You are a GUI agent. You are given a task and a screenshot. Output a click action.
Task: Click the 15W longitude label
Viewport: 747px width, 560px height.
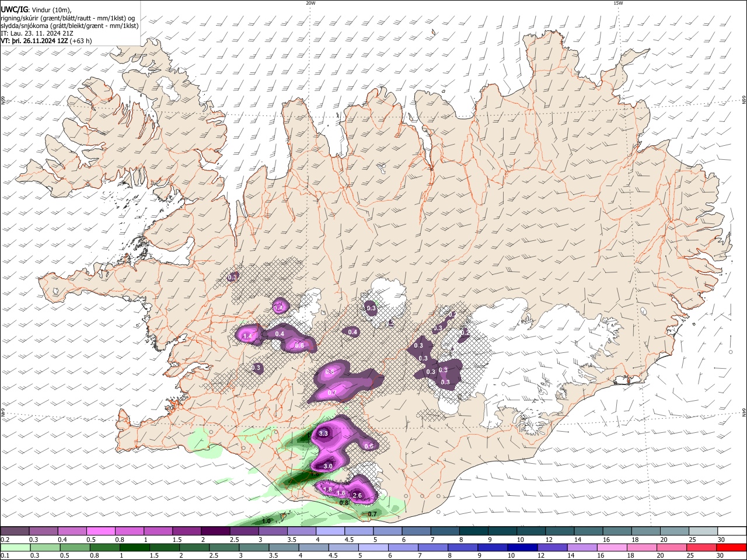pos(618,3)
